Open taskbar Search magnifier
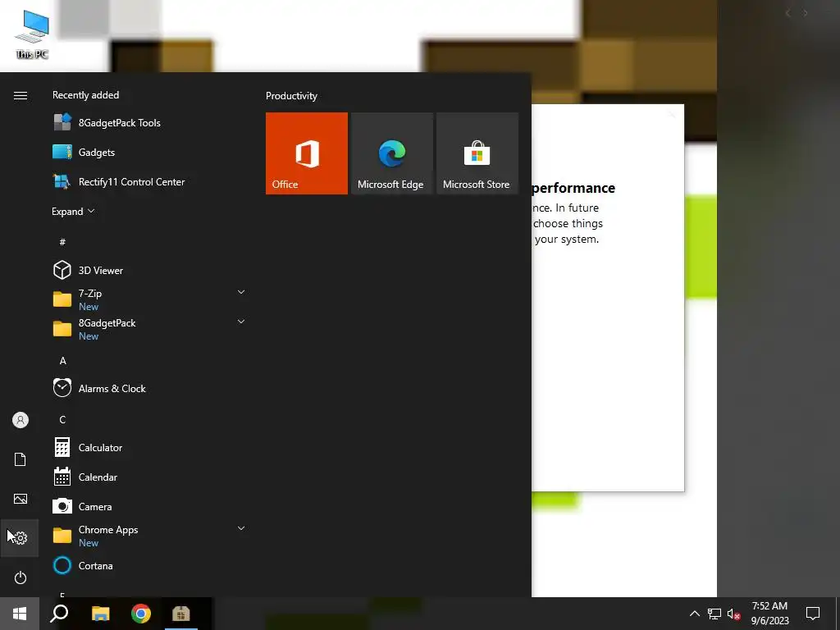The image size is (840, 630). click(59, 614)
